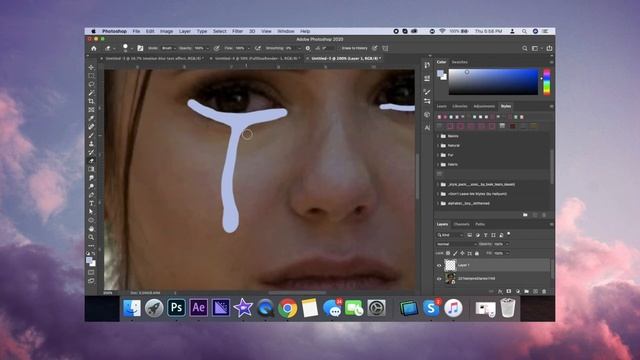Image resolution: width=640 pixels, height=360 pixels.
Task: Click create new layer icon
Action: tap(535, 291)
